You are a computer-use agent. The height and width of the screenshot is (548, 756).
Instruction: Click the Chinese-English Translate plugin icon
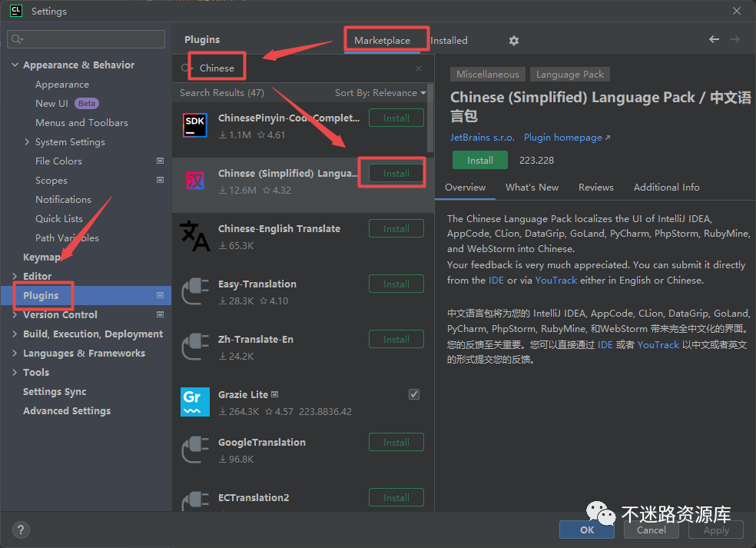coord(195,236)
